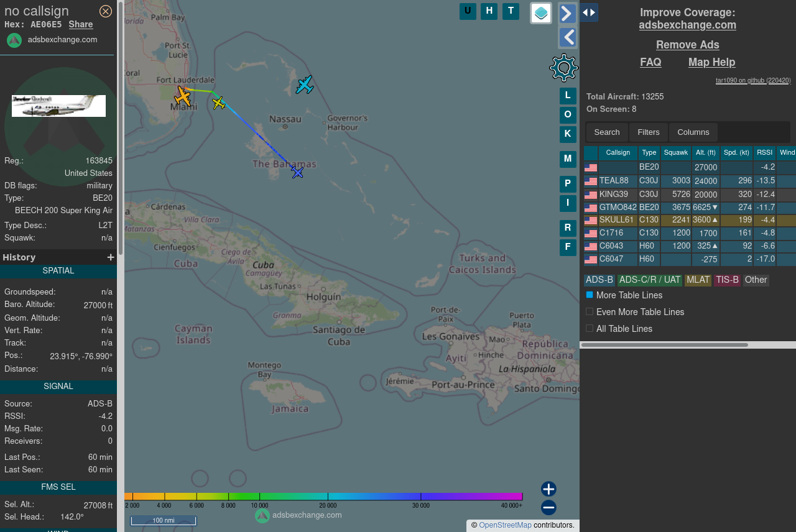The height and width of the screenshot is (532, 796).
Task: Click the F map button
Action: (x=568, y=247)
